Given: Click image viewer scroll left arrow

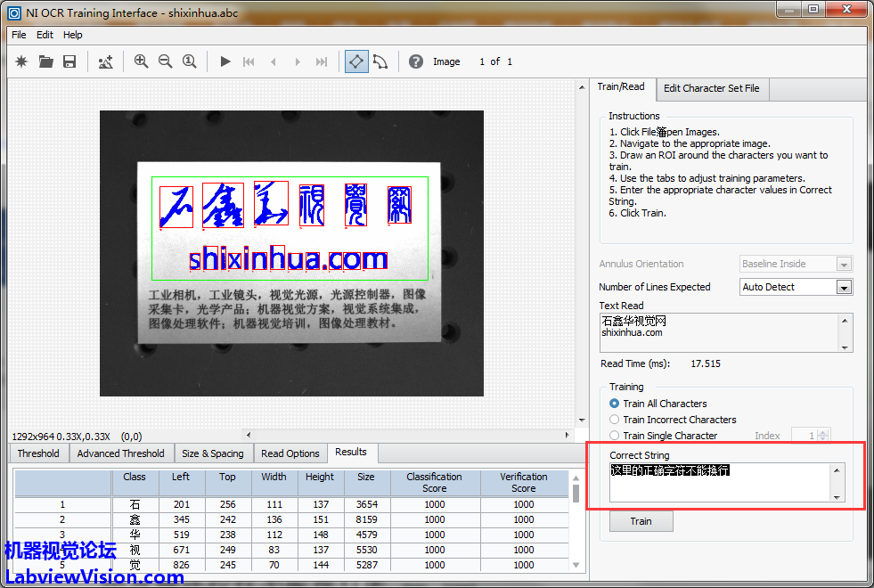Looking at the screenshot, I should (249, 435).
